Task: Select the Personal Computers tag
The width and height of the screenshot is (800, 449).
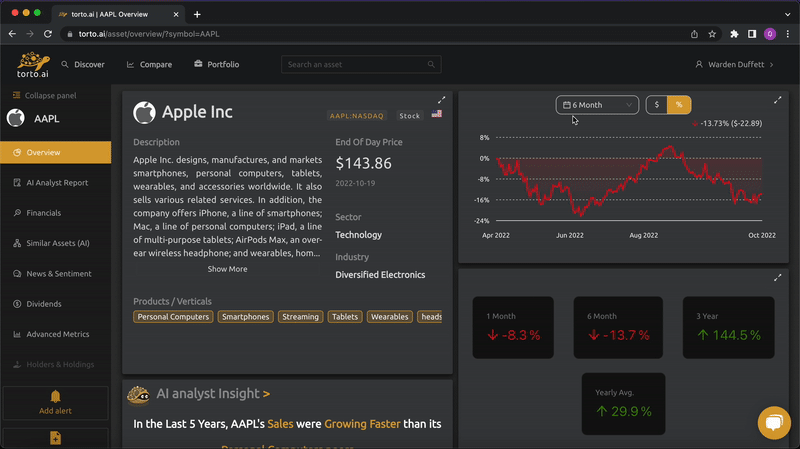Action: pyautogui.click(x=173, y=317)
